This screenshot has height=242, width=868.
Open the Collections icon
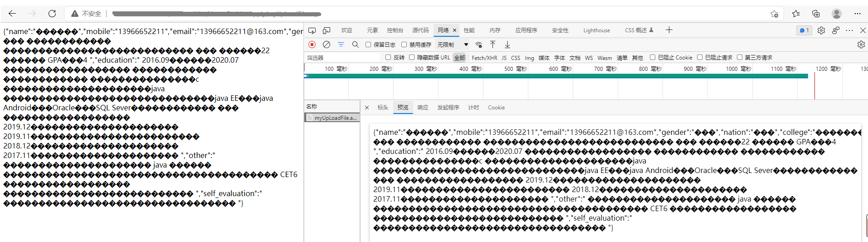coord(816,14)
